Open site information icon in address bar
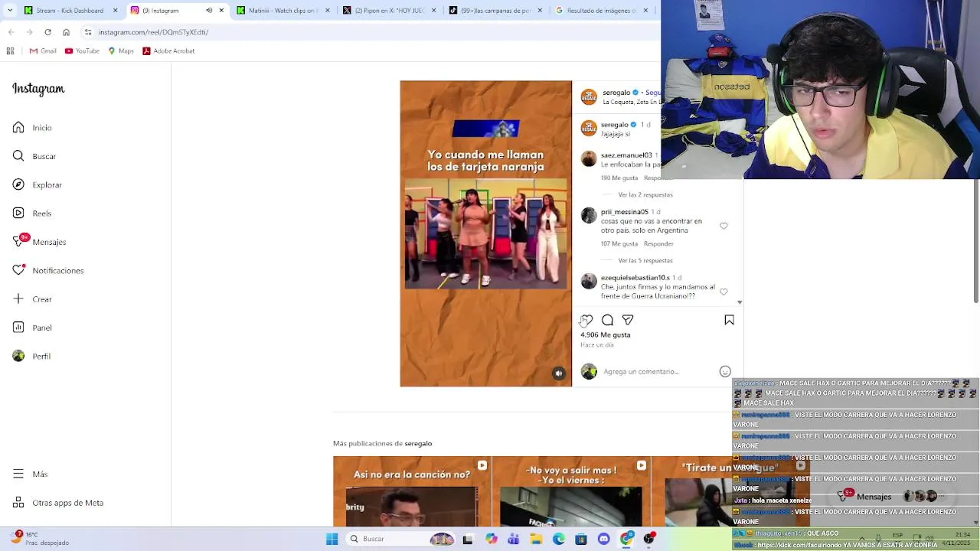The width and height of the screenshot is (980, 551). [88, 32]
